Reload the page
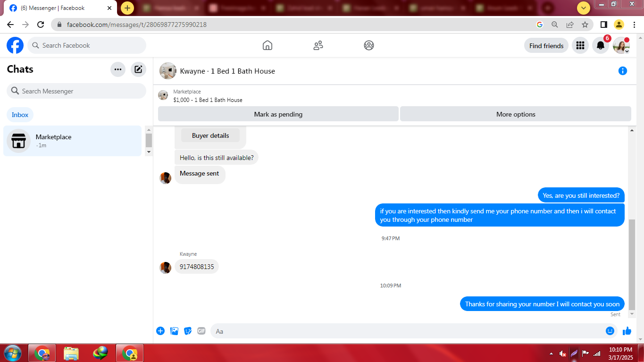This screenshot has width=644, height=362. click(41, 25)
